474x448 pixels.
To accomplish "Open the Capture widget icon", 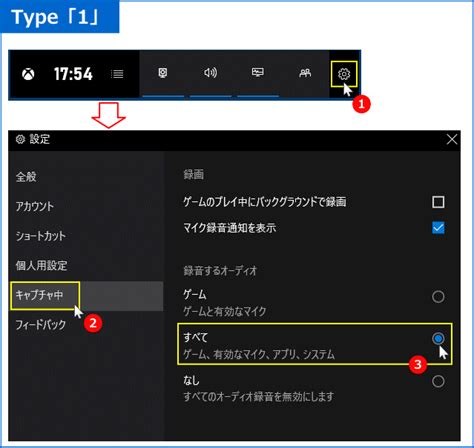I will (x=163, y=73).
